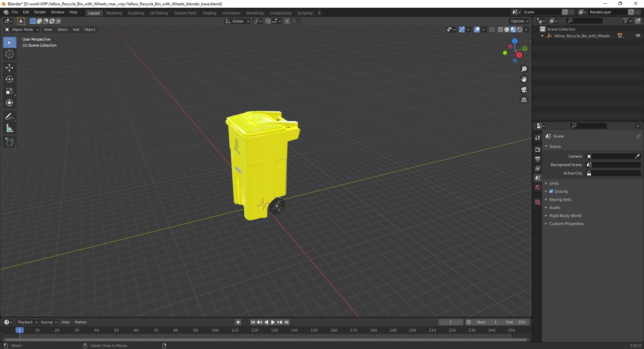Open the Output properties tab

click(x=538, y=159)
